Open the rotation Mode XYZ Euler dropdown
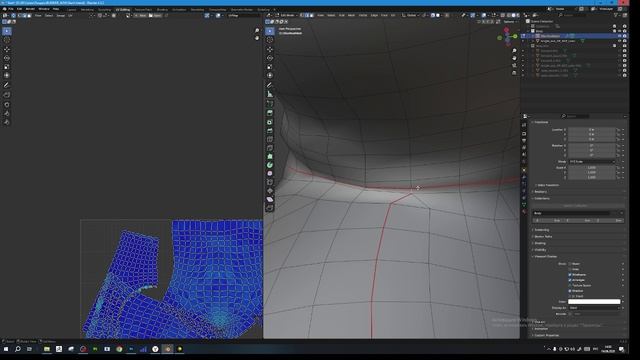Viewport: 640px width, 360px height. pyautogui.click(x=591, y=162)
